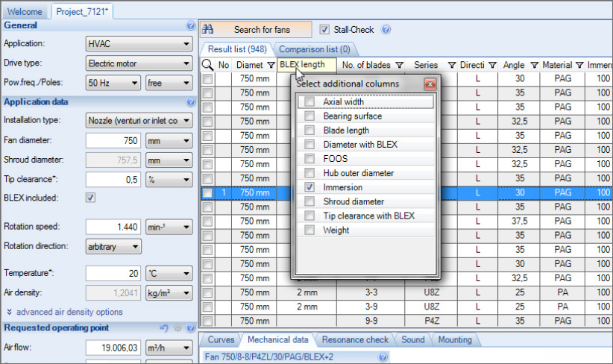613x364 pixels.
Task: Click the magnifier icon in table header
Action: click(x=207, y=65)
